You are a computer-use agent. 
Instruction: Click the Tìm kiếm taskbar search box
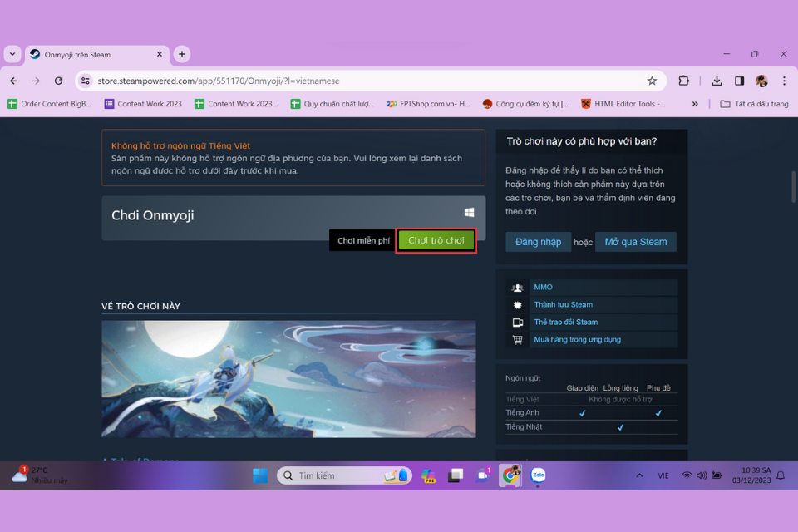pyautogui.click(x=344, y=475)
